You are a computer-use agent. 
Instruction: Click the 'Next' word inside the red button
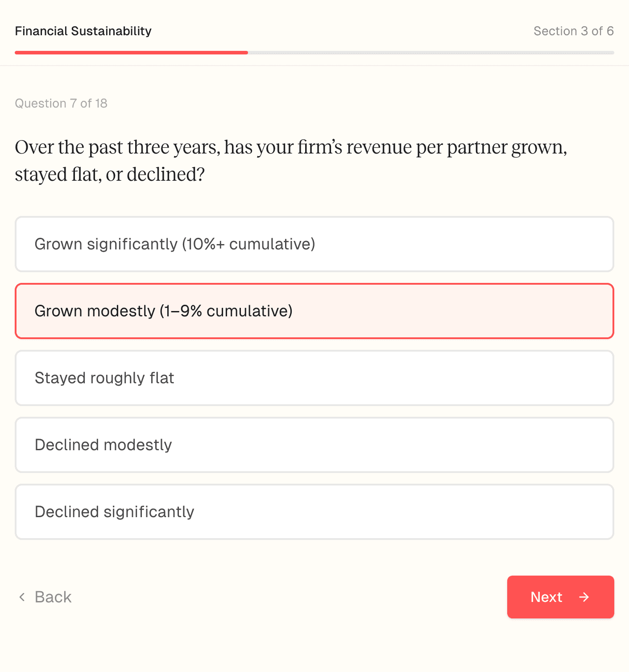pyautogui.click(x=546, y=597)
